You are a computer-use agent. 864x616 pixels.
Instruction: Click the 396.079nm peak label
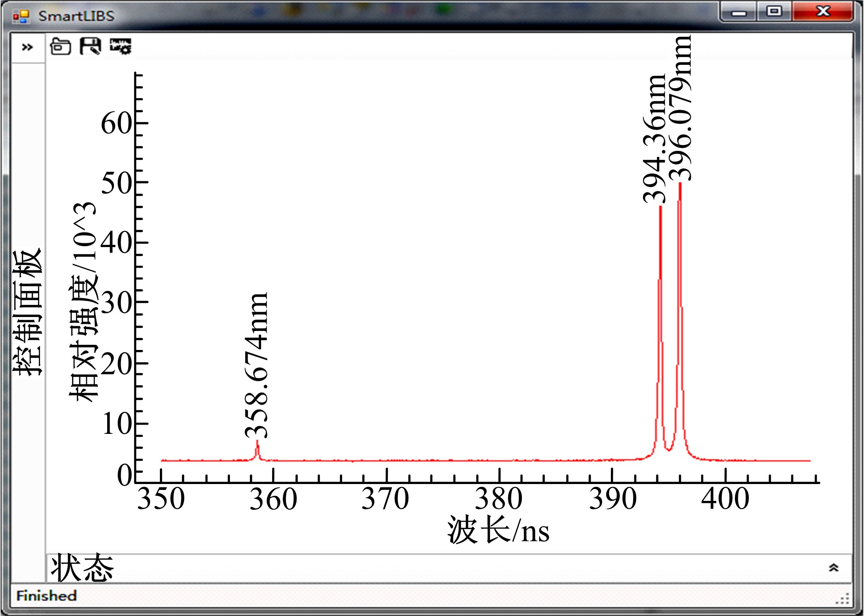tap(680, 108)
